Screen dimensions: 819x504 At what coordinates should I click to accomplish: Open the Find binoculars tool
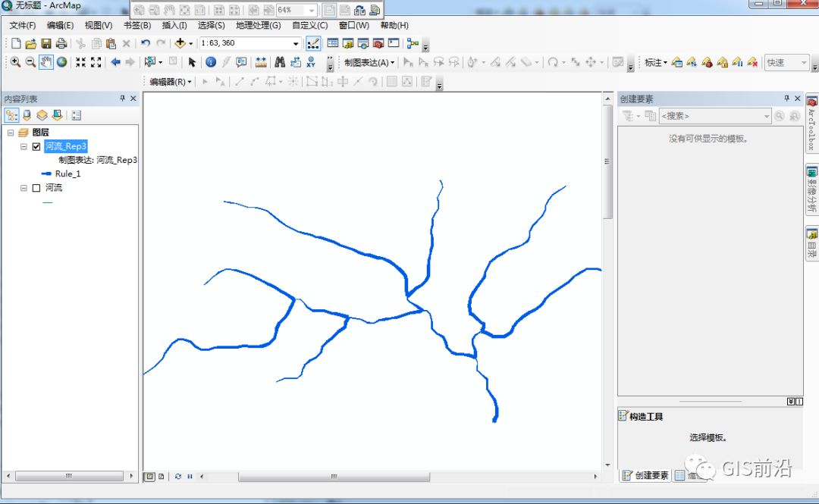280,62
